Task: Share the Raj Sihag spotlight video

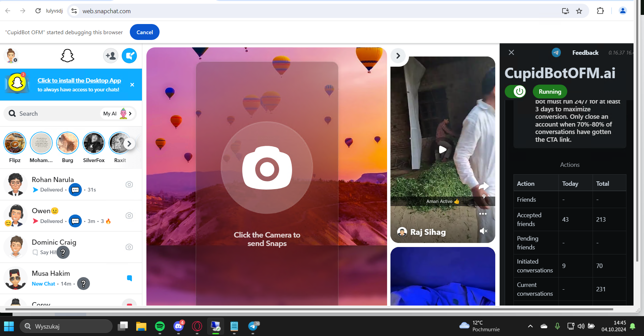Action: click(x=484, y=186)
